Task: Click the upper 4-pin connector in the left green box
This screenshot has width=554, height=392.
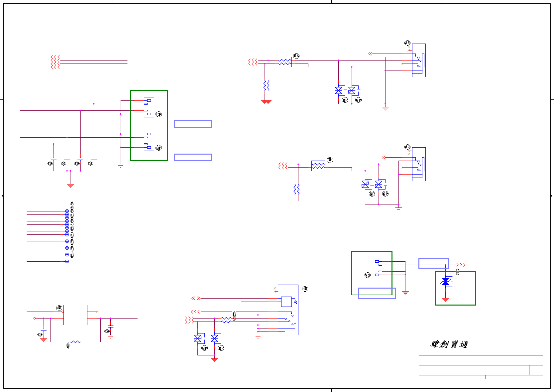Action: (149, 107)
